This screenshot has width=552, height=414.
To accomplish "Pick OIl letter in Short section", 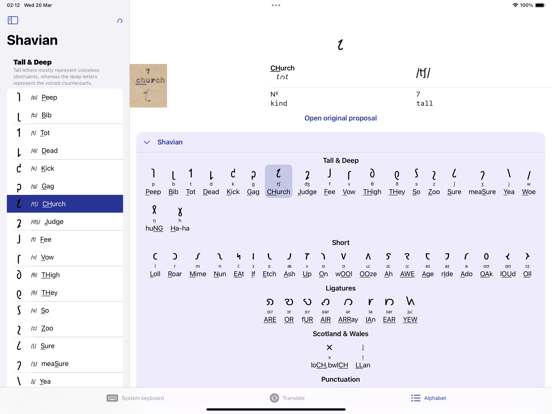I will (x=527, y=265).
